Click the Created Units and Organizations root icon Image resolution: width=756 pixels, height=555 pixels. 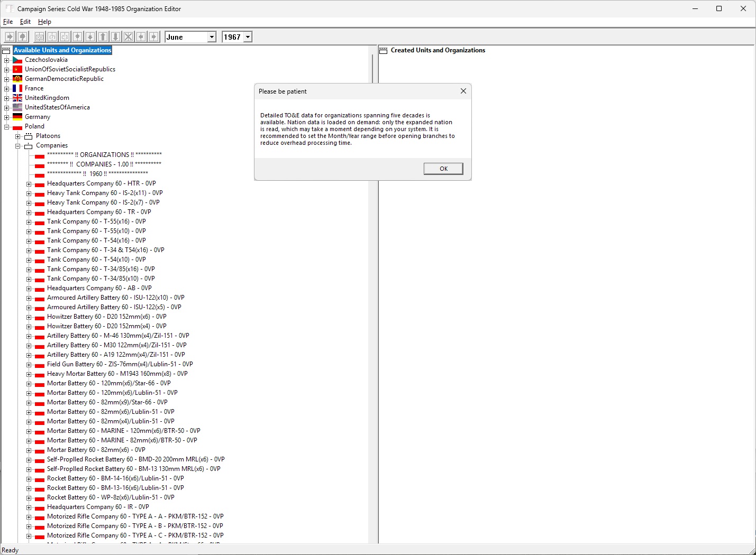point(384,50)
